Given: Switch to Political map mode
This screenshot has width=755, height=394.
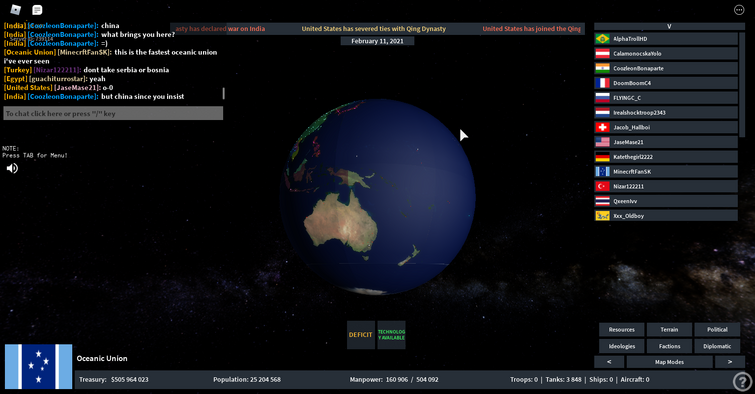Looking at the screenshot, I should [x=717, y=329].
